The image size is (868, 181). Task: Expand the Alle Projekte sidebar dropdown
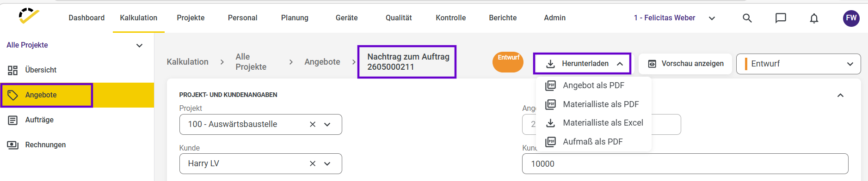click(139, 45)
